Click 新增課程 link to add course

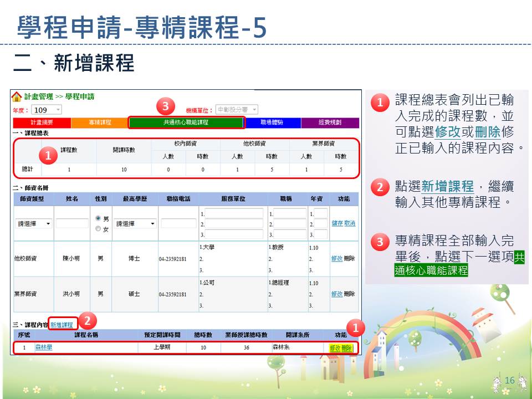coord(62,325)
